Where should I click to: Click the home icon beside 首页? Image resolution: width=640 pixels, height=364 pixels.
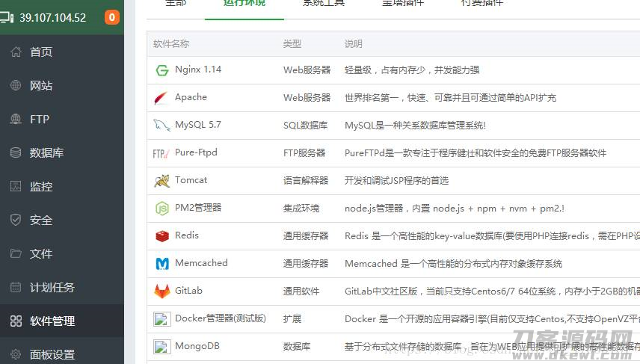16,52
